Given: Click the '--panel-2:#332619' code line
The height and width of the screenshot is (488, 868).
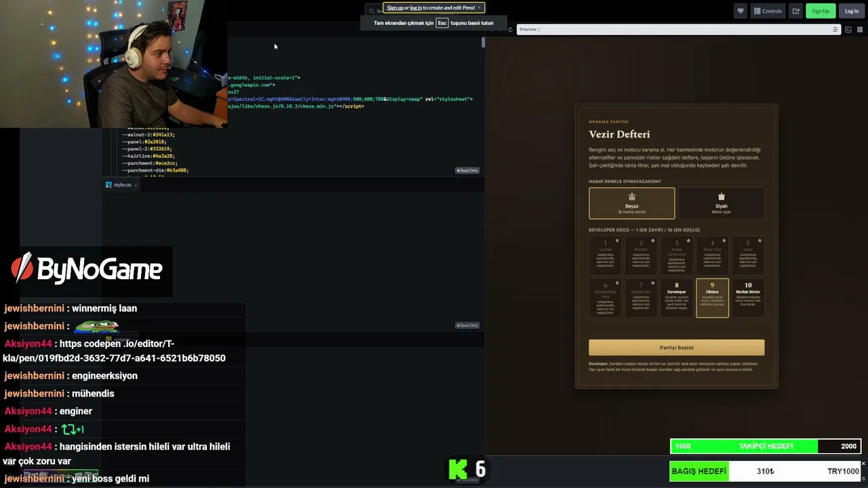Looking at the screenshot, I should click(x=146, y=149).
